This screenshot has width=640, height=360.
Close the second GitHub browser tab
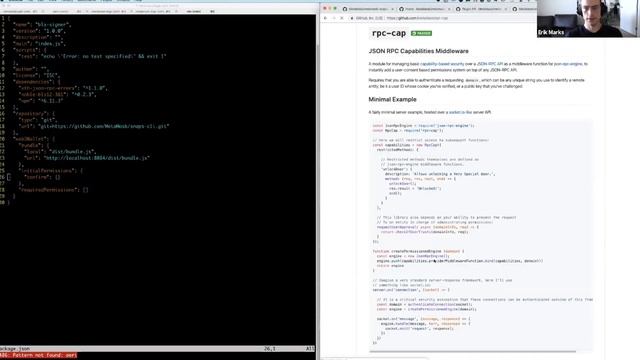point(449,9)
